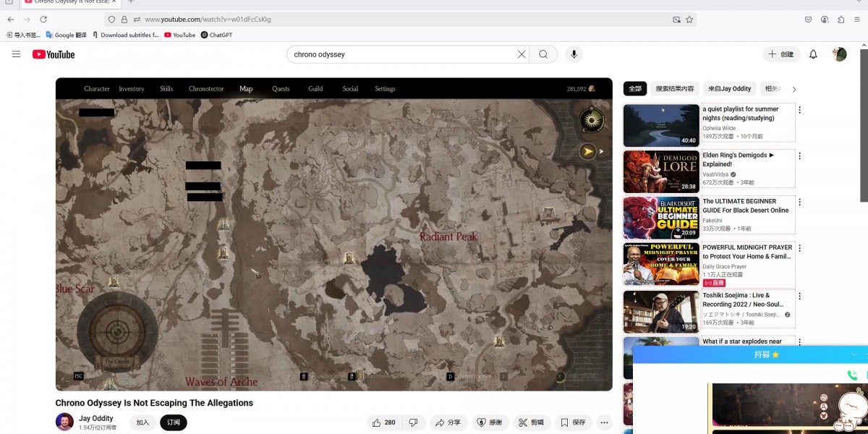This screenshot has width=868, height=434.
Task: Open the Google 翻译 bookmark
Action: [x=66, y=35]
